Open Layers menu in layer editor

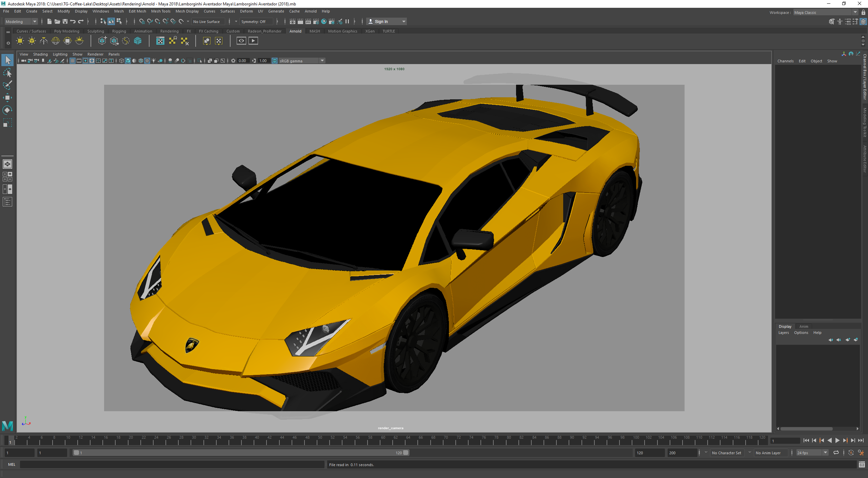pos(784,333)
